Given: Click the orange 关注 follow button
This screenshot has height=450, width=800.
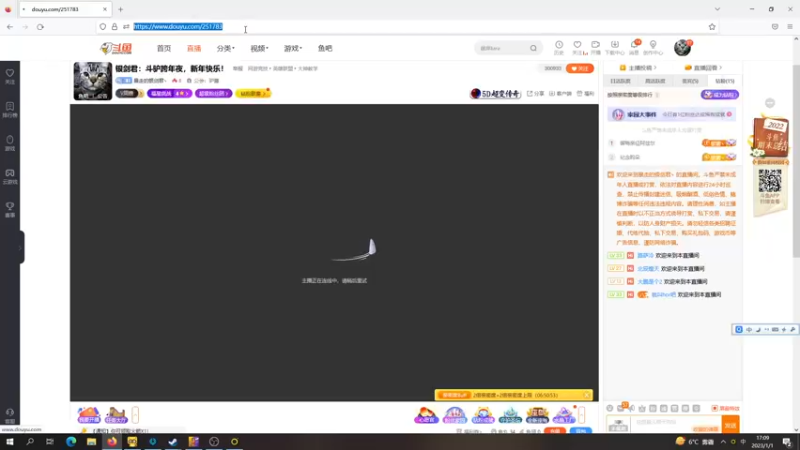Looking at the screenshot, I should pyautogui.click(x=580, y=68).
